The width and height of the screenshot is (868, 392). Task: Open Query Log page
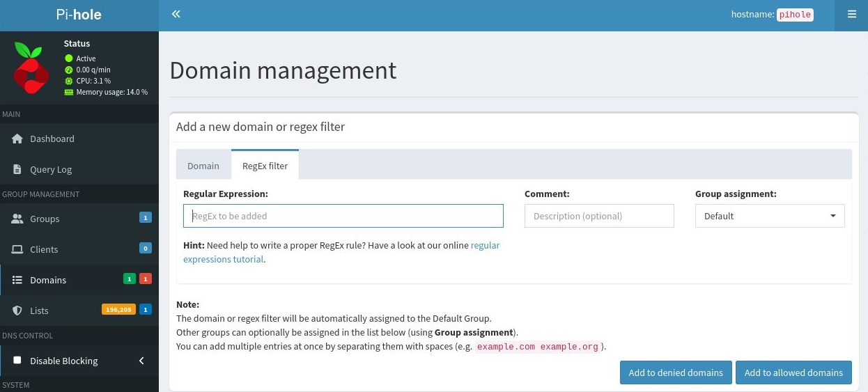[79, 169]
